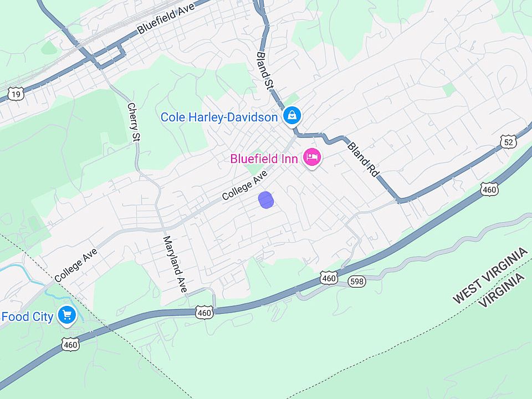Click the Bland St street label

pos(265,70)
